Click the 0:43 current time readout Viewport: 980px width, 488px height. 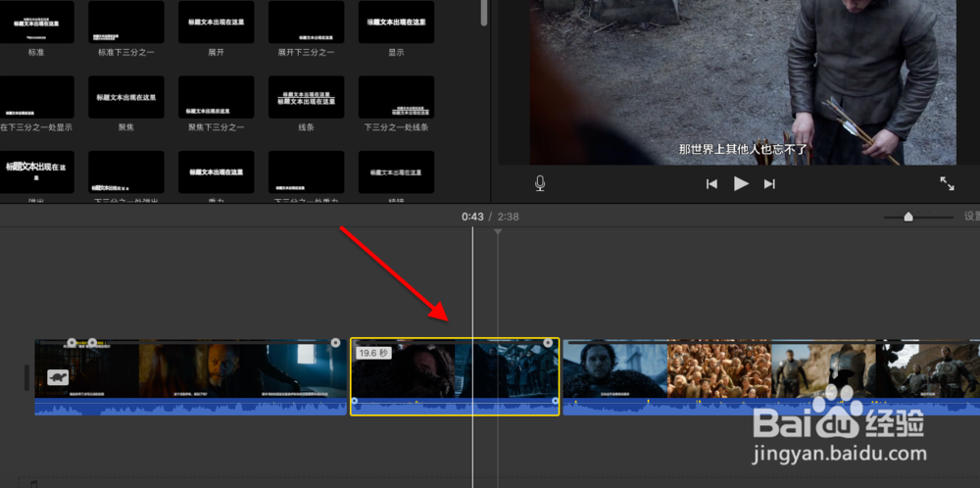tap(472, 217)
